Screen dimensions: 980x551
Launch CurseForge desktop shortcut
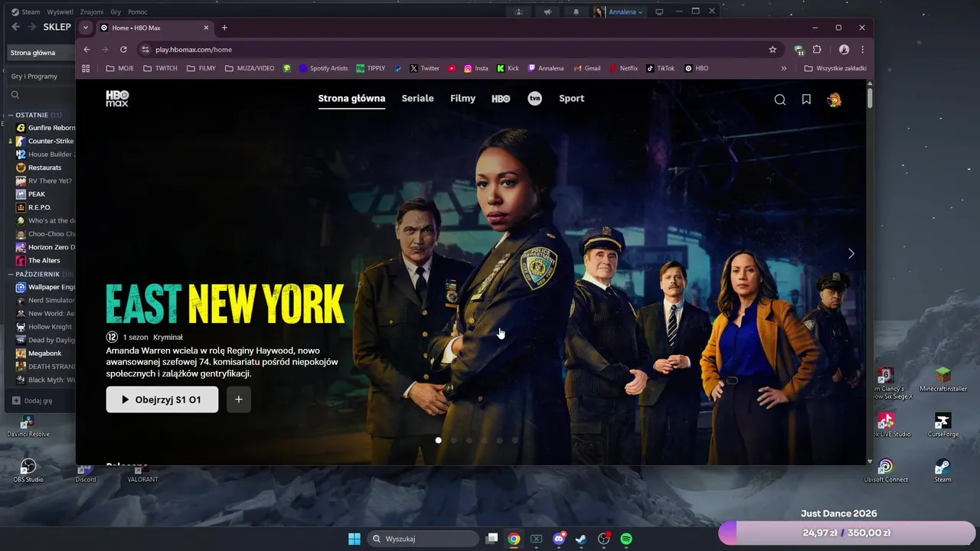(942, 425)
